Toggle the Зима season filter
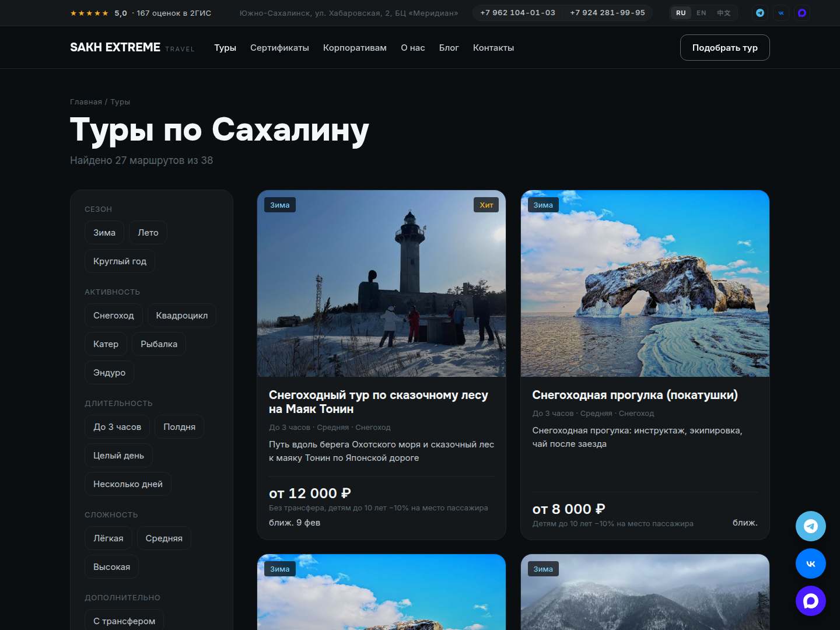 coord(104,232)
